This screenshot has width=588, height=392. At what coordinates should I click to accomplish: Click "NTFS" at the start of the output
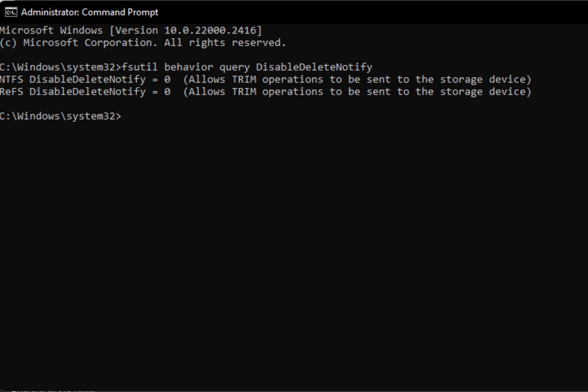(x=11, y=79)
